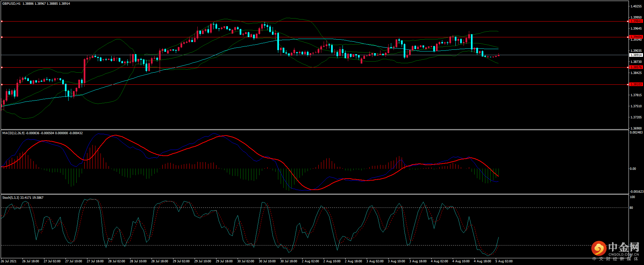
Task: Click the 26 Jul 2021 date label
Action: pyautogui.click(x=9, y=261)
